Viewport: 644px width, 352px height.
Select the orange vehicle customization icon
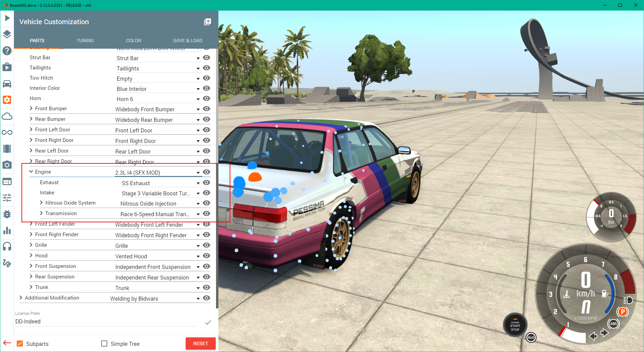click(x=7, y=100)
